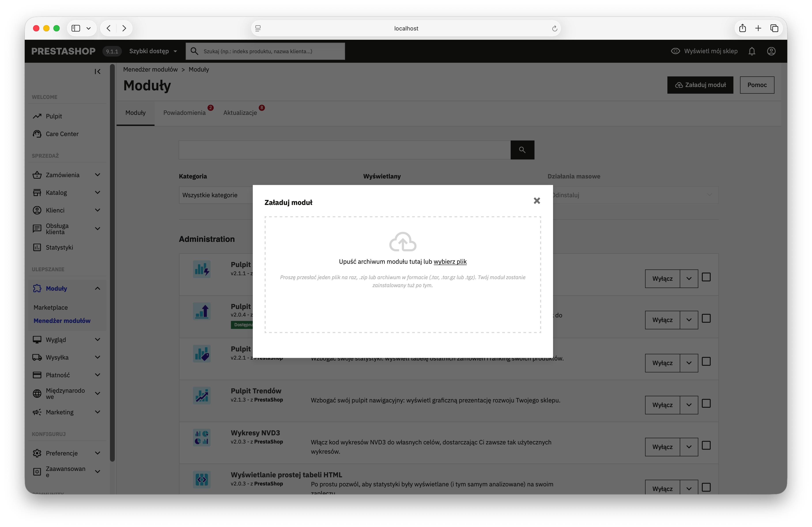812x527 pixels.
Task: Click the cloud upload icon in dialog
Action: (x=403, y=241)
